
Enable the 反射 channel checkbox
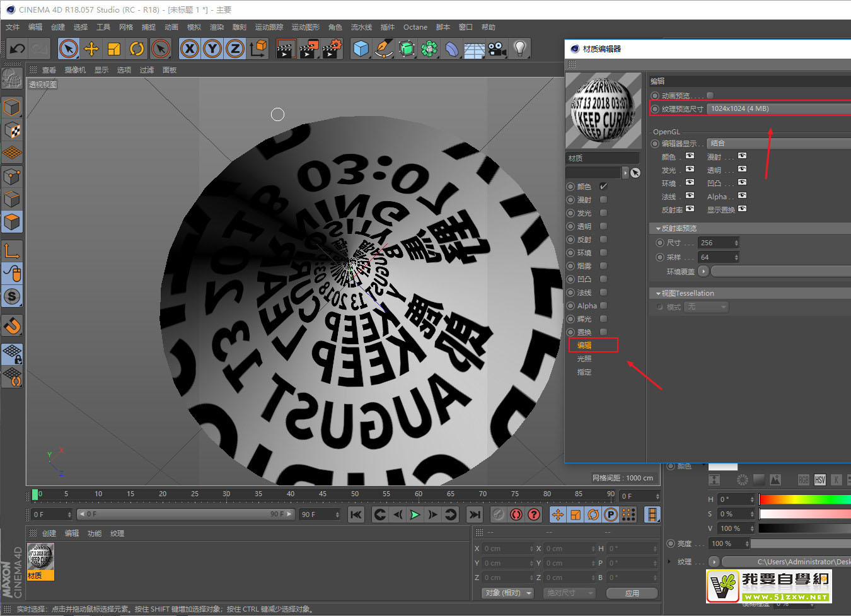click(603, 240)
